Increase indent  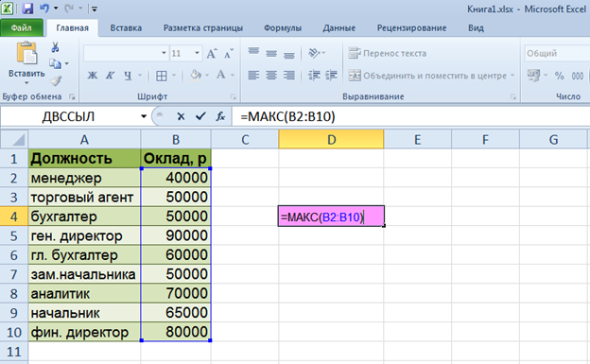332,76
